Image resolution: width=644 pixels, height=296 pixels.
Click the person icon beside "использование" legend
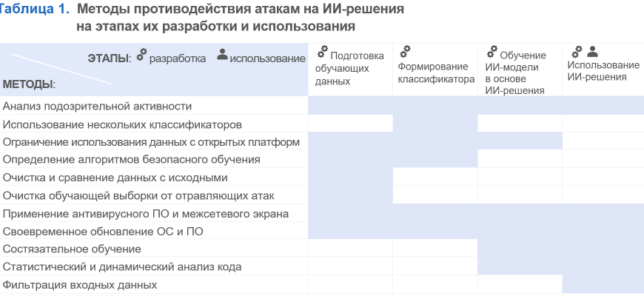(x=222, y=55)
